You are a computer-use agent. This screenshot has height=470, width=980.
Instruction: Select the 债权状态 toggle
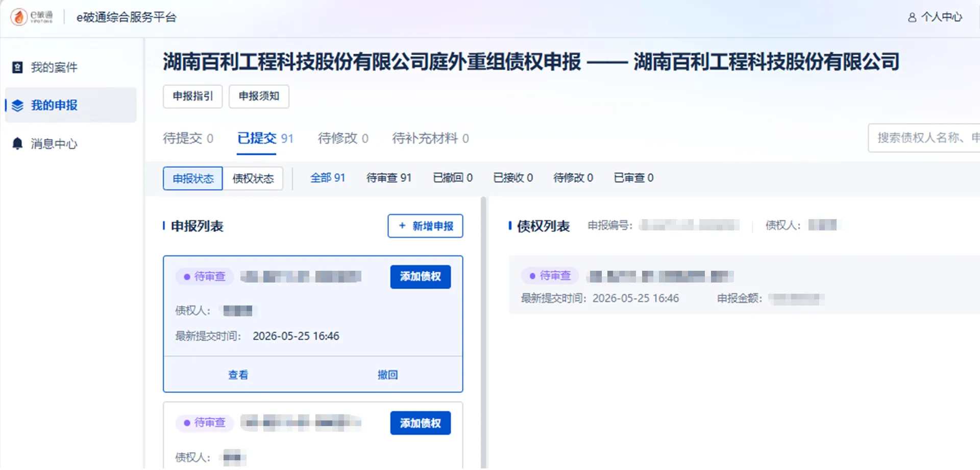253,178
